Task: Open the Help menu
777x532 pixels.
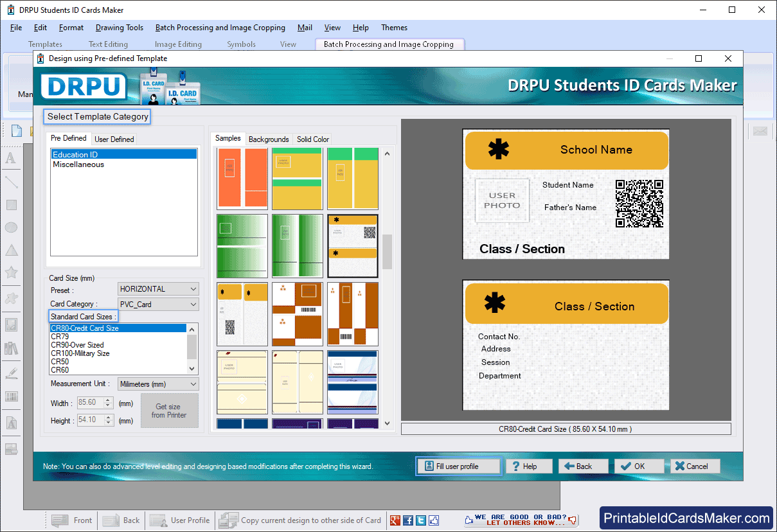Action: click(x=361, y=28)
